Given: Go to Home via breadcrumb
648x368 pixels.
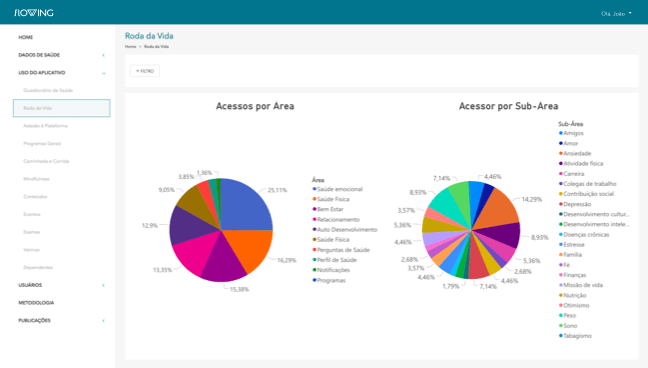Looking at the screenshot, I should [131, 47].
